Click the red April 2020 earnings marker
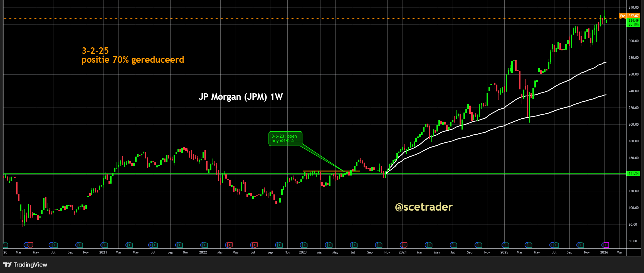 coord(31,245)
